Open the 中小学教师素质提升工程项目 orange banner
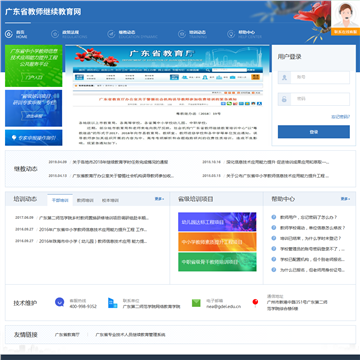The width and height of the screenshot is (360, 360). click(217, 242)
